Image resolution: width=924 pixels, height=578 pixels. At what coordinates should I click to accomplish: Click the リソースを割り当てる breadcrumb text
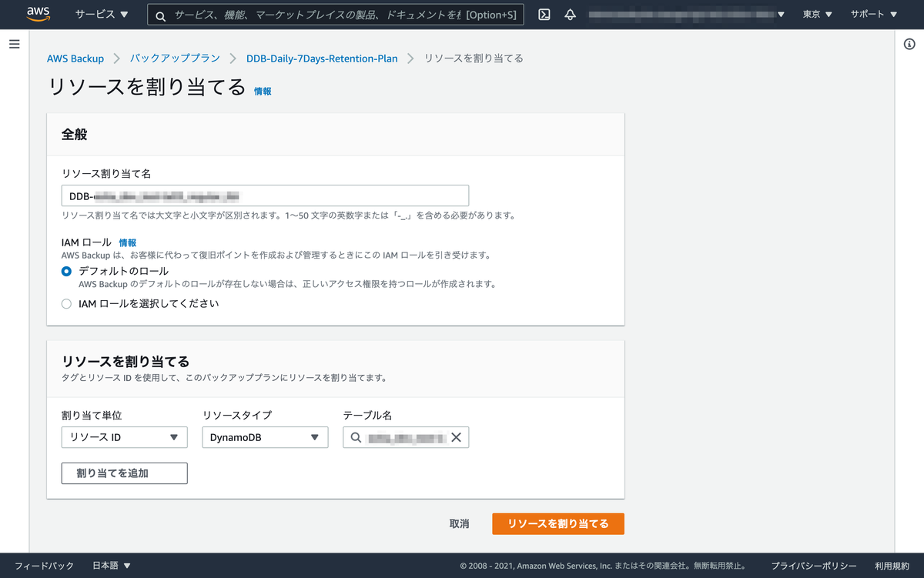point(474,58)
